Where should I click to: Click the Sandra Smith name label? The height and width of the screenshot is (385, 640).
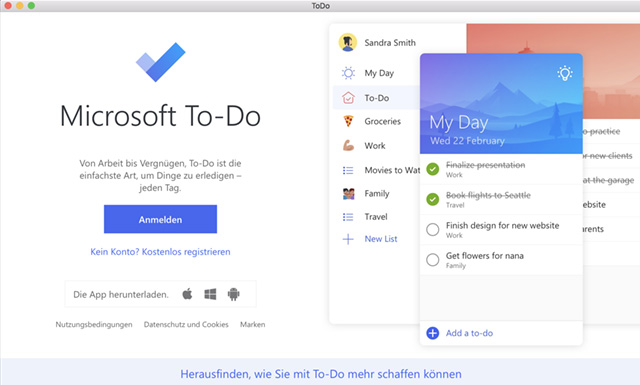coord(390,42)
